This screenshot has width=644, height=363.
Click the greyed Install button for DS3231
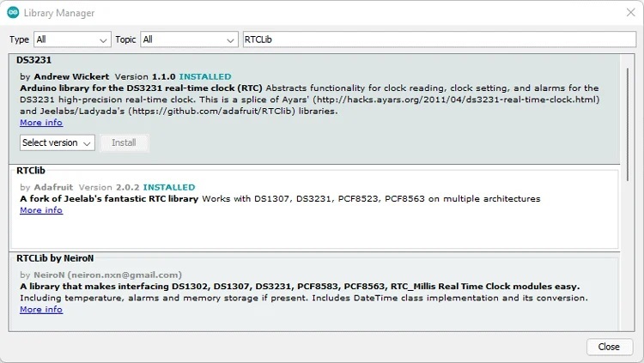(124, 142)
